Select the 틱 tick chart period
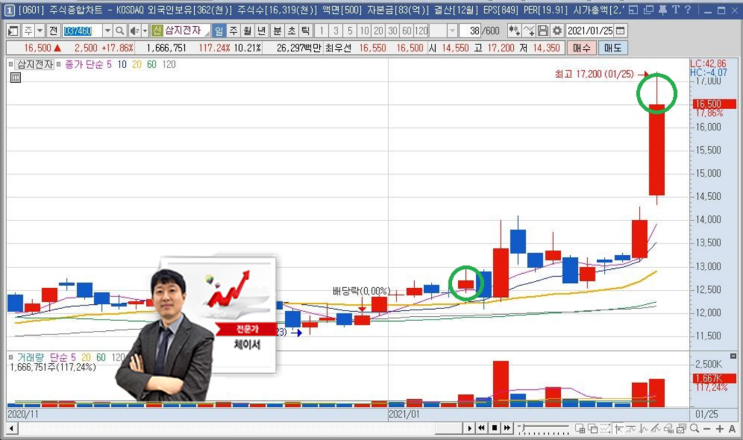The height and width of the screenshot is (440, 743). coord(306,31)
